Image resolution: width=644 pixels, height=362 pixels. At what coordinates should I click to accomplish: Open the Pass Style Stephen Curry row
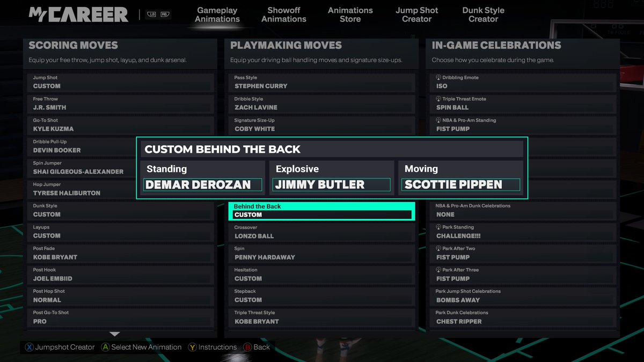321,83
